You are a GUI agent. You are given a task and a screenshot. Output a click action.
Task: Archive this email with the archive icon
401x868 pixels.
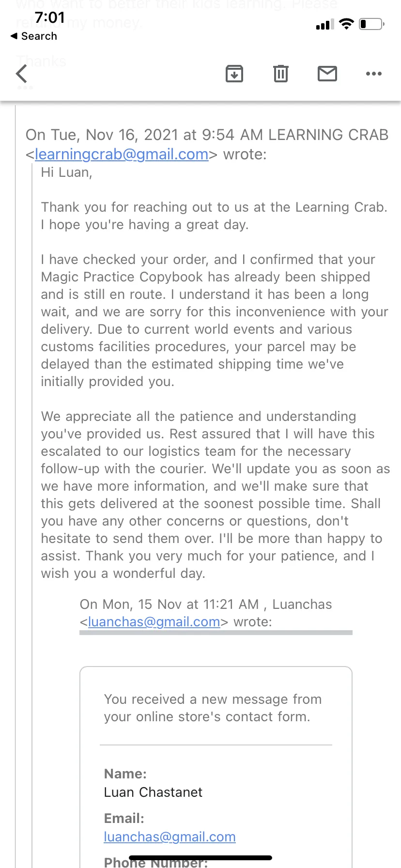[x=234, y=74]
